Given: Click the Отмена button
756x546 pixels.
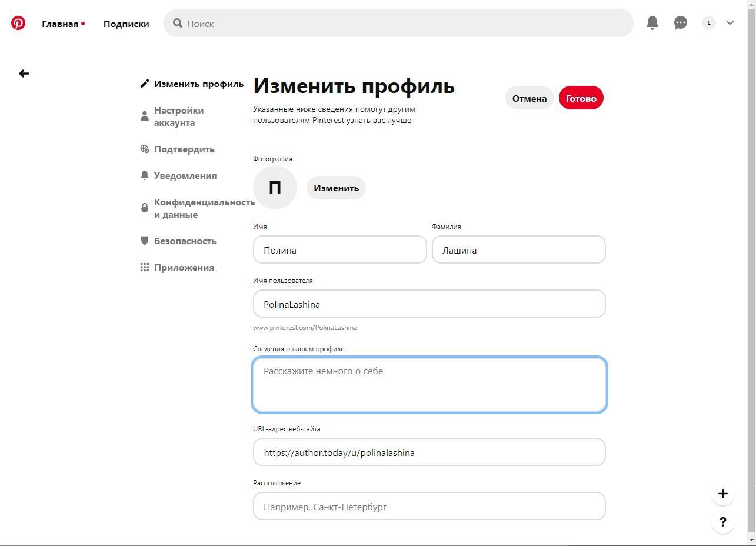Looking at the screenshot, I should (529, 98).
